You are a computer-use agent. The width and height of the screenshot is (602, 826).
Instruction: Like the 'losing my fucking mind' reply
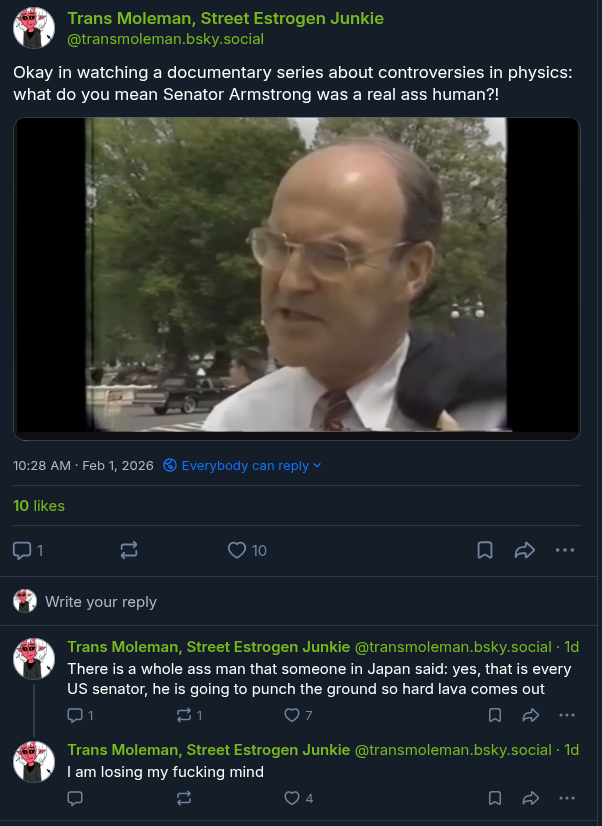pos(292,798)
